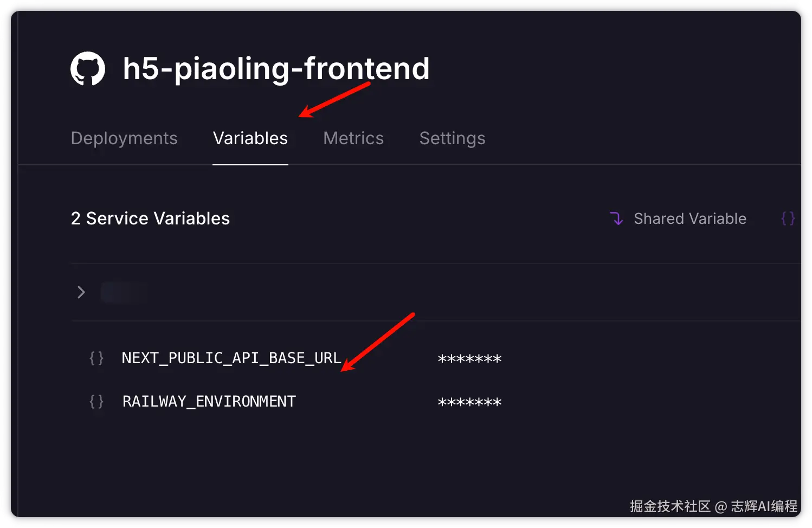Screen dimensions: 812x528
Task: Click the 掘金技术社区 watermark text
Action: (x=670, y=506)
